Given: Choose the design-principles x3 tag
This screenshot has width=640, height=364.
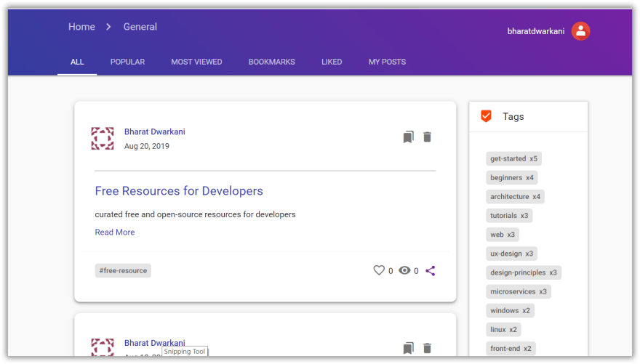Looking at the screenshot, I should point(523,272).
